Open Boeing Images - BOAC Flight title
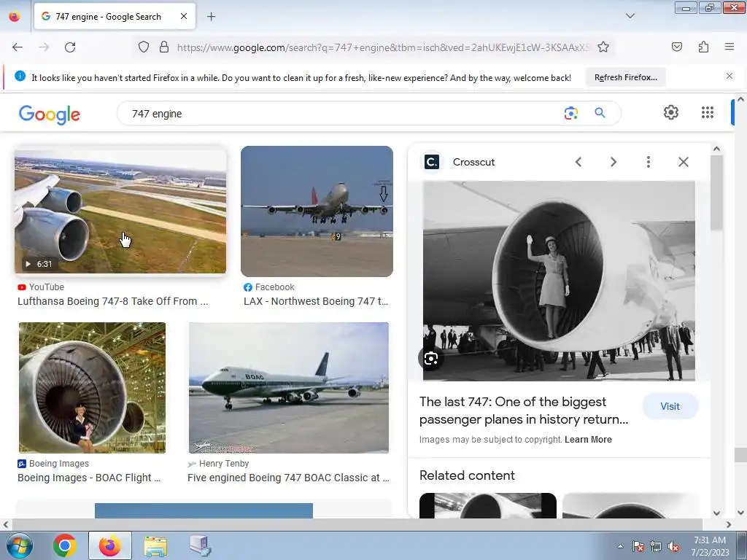The width and height of the screenshot is (747, 560). (x=89, y=478)
